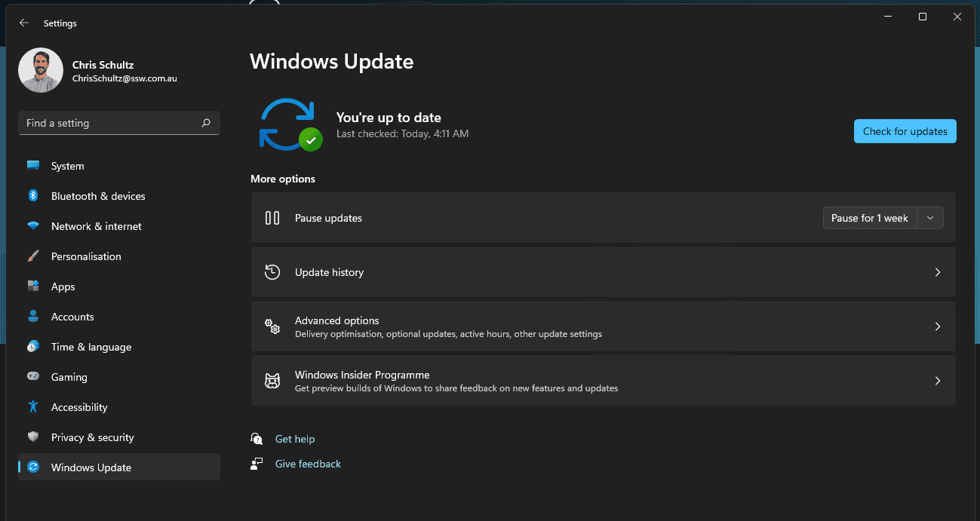Click the Find a setting search box
Screen dimensions: 980x521
109,123
